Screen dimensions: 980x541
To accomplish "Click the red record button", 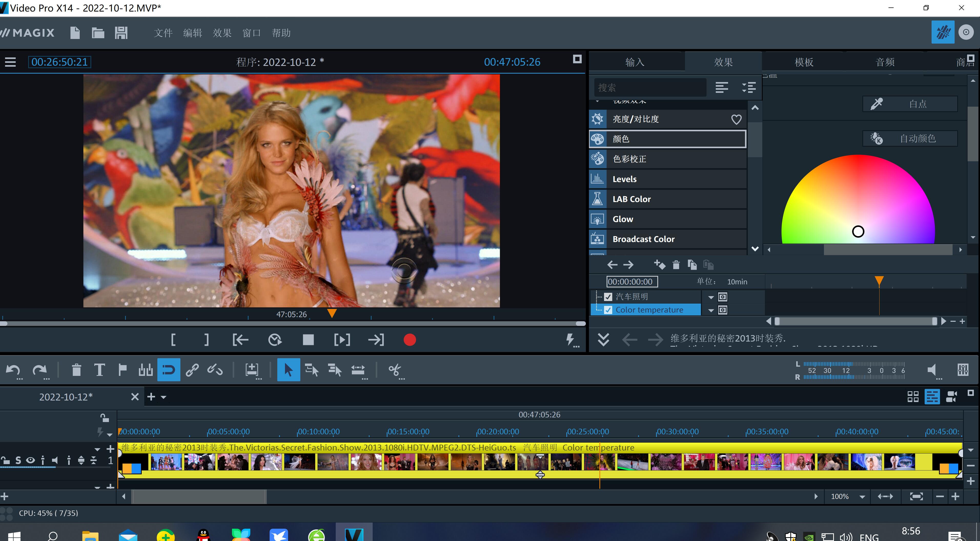I will pos(409,340).
